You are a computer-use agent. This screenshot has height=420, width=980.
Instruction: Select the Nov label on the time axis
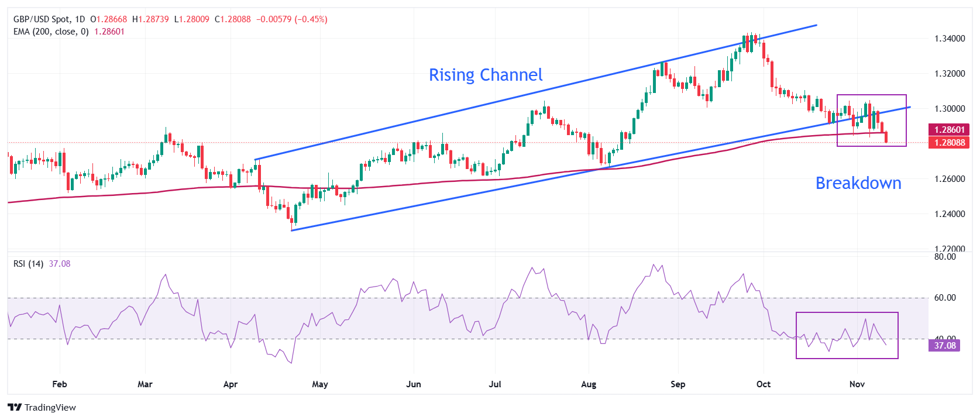click(857, 384)
